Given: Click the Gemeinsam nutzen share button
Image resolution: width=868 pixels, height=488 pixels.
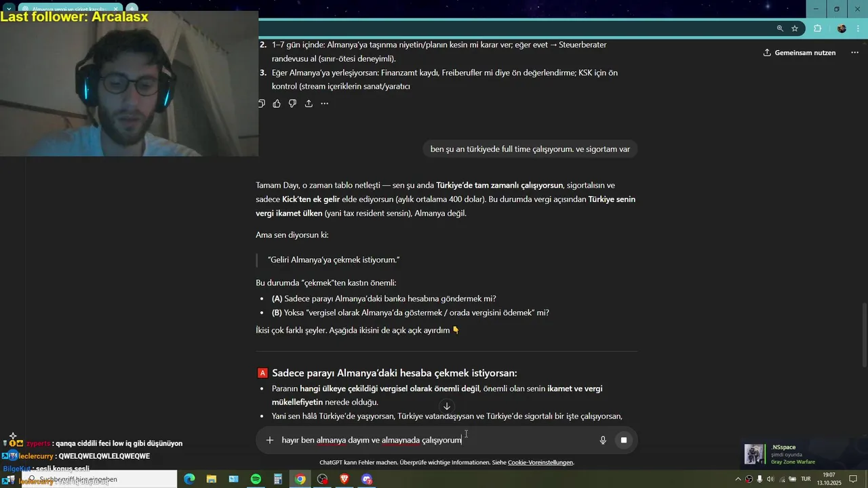Looking at the screenshot, I should point(800,53).
